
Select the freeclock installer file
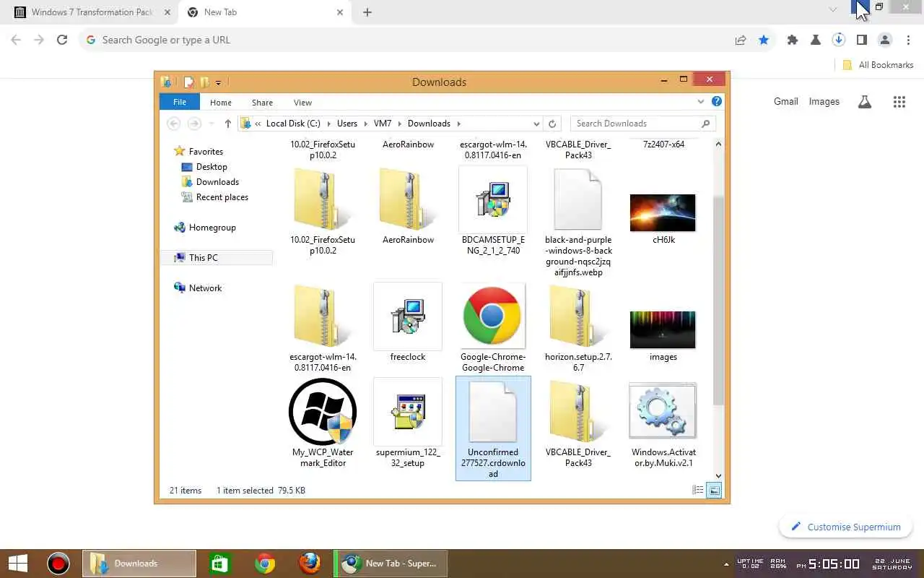click(x=408, y=324)
